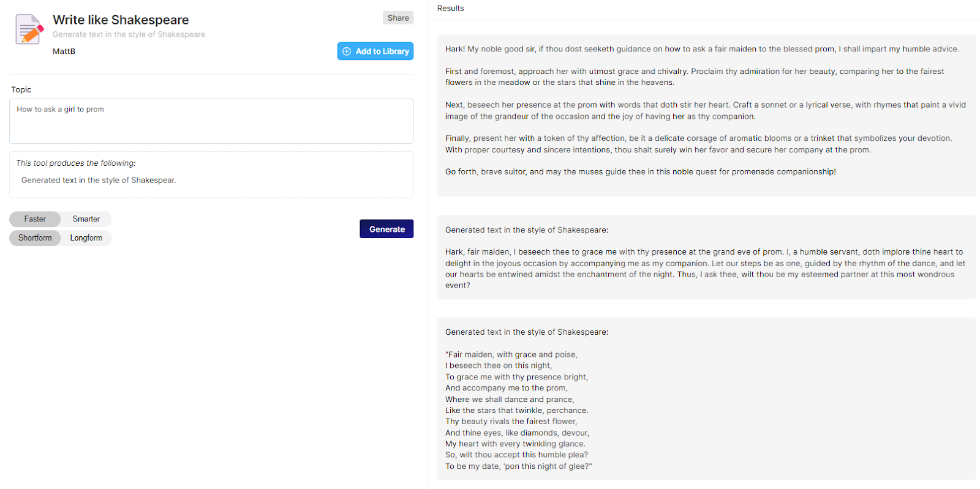This screenshot has height=489, width=980.
Task: Click the first result starting with "Hark! My noble good sir"
Action: click(x=704, y=110)
